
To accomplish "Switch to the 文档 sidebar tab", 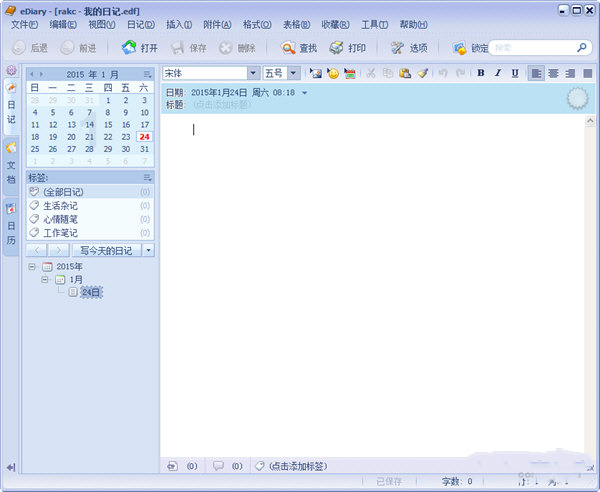I will tap(11, 163).
